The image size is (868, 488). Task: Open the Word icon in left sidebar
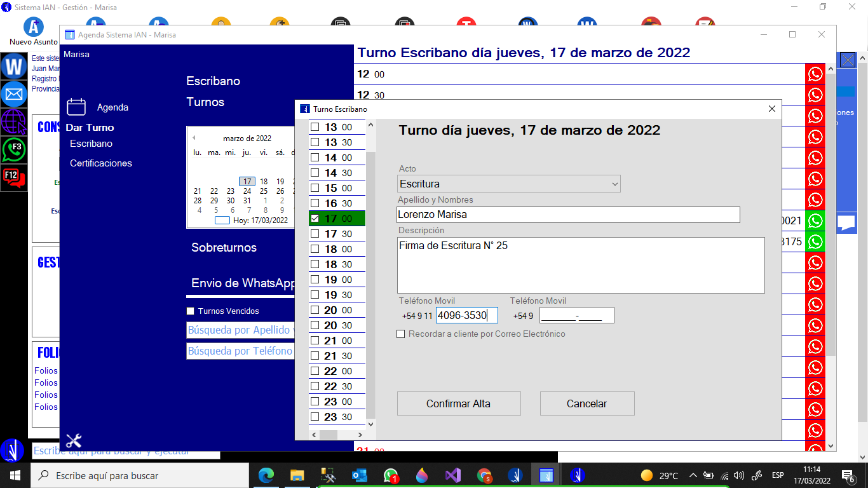(x=13, y=67)
